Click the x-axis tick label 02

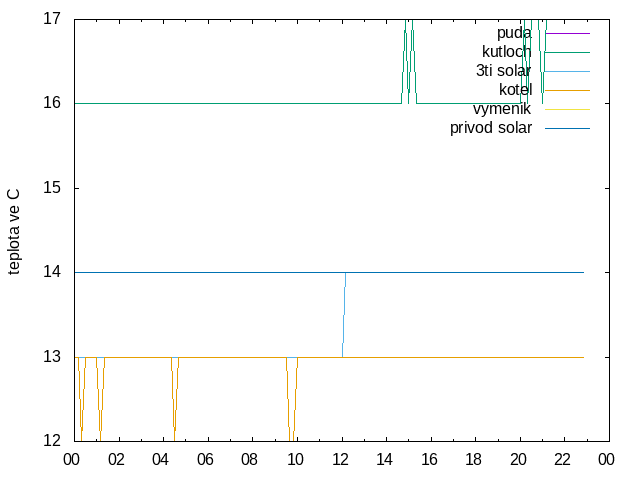(x=116, y=460)
